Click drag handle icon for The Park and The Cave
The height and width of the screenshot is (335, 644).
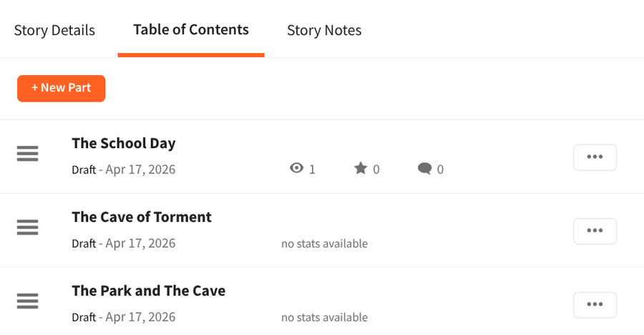(27, 301)
